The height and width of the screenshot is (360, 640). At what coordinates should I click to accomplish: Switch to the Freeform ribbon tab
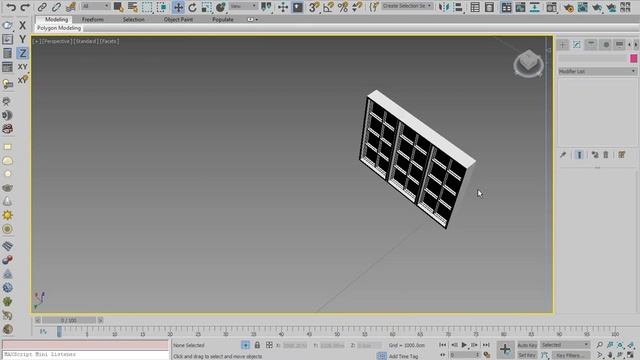pyautogui.click(x=93, y=19)
